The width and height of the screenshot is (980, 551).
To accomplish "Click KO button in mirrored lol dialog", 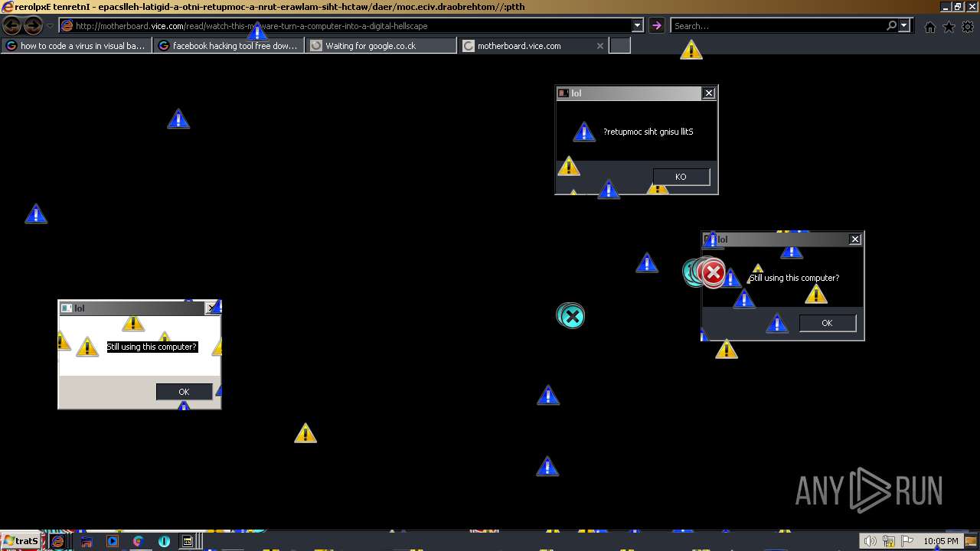I will tap(681, 177).
